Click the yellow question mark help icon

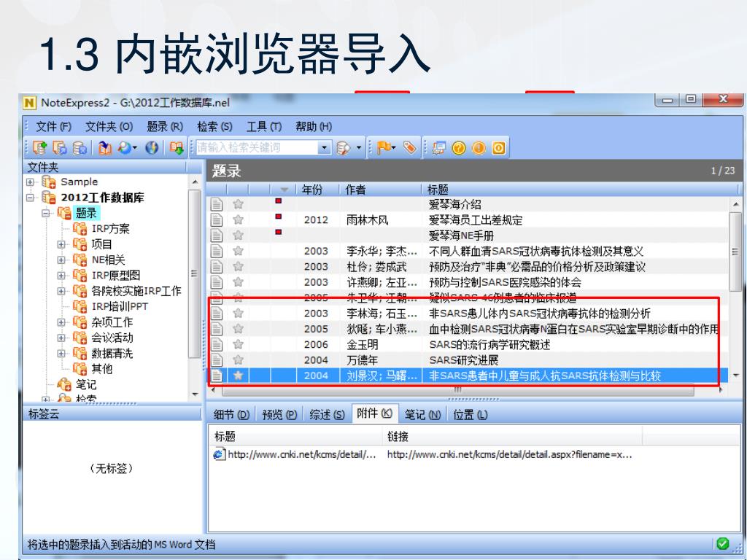(x=459, y=148)
